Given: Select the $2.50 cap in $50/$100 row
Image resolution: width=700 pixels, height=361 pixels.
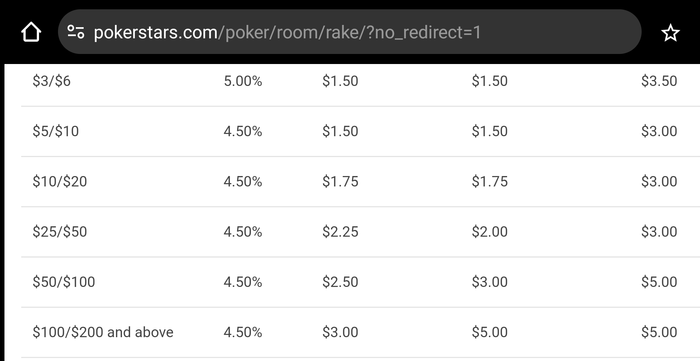Looking at the screenshot, I should tap(340, 282).
